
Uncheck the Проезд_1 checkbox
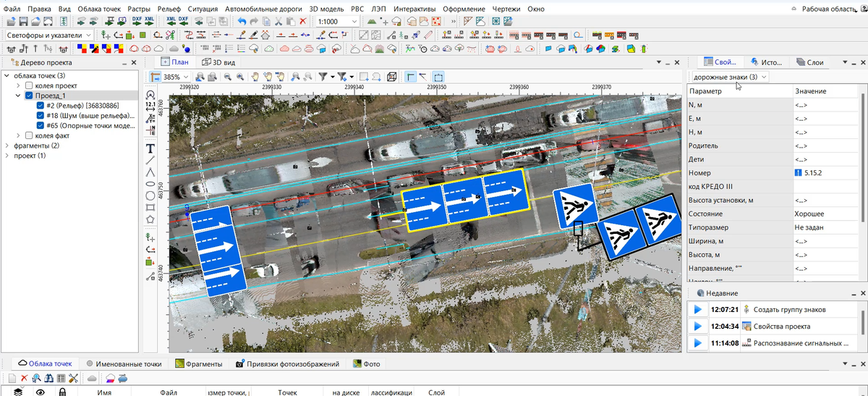pos(29,96)
